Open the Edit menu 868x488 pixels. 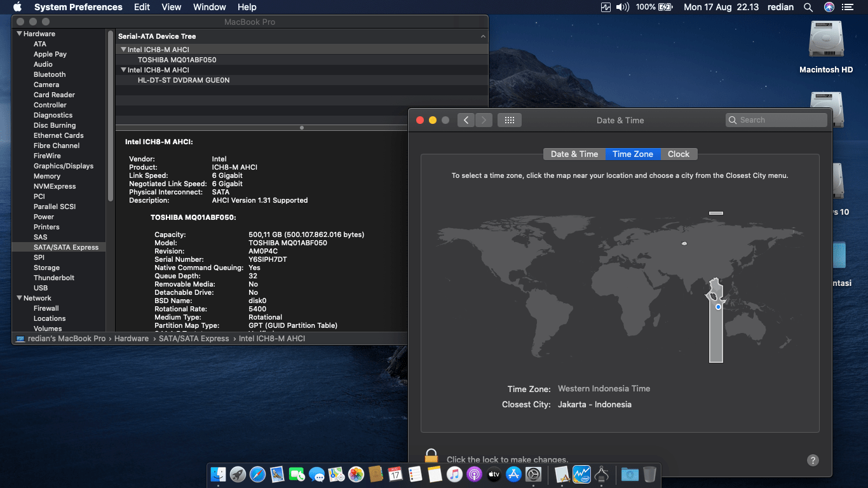tap(142, 7)
